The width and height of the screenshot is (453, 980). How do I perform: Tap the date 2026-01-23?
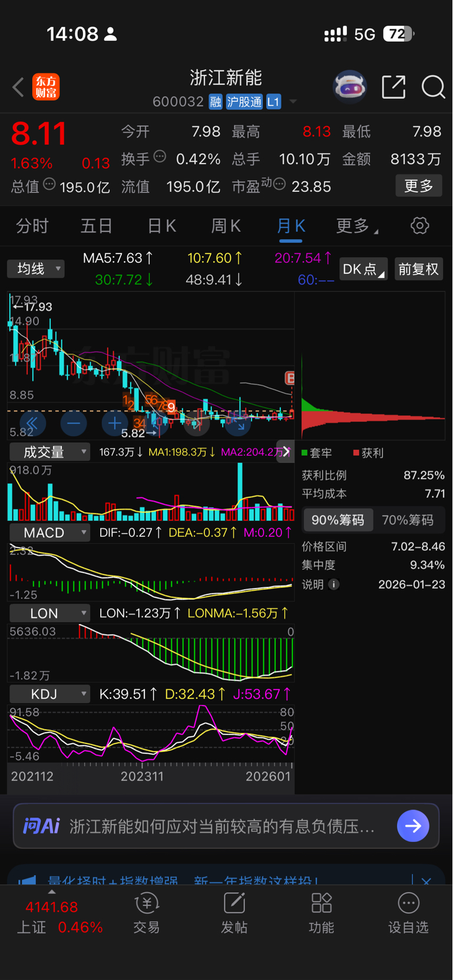tap(412, 584)
